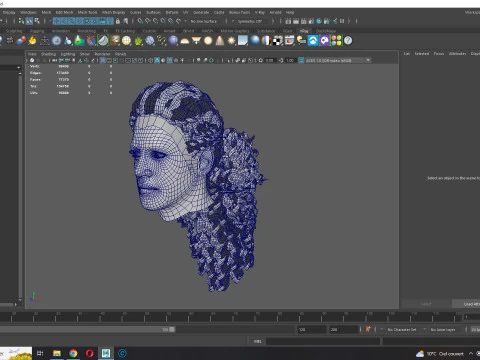The height and width of the screenshot is (360, 480).
Task: Click the grey sphere icon with green outline
Action: click(x=103, y=41)
